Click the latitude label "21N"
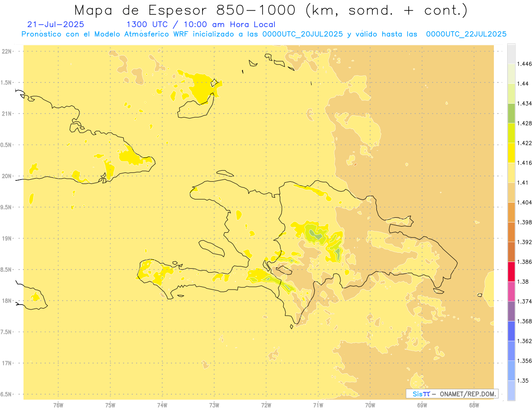Screen dimensions: 532x411 coord(7,114)
